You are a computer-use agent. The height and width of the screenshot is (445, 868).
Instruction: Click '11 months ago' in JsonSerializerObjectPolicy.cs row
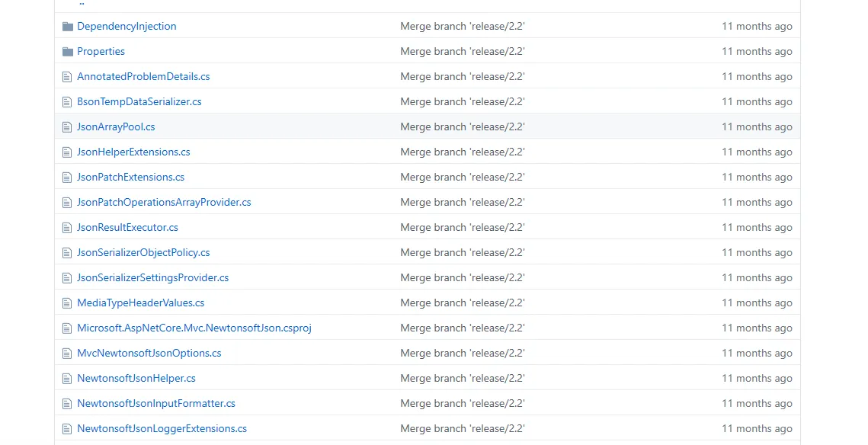pyautogui.click(x=757, y=253)
